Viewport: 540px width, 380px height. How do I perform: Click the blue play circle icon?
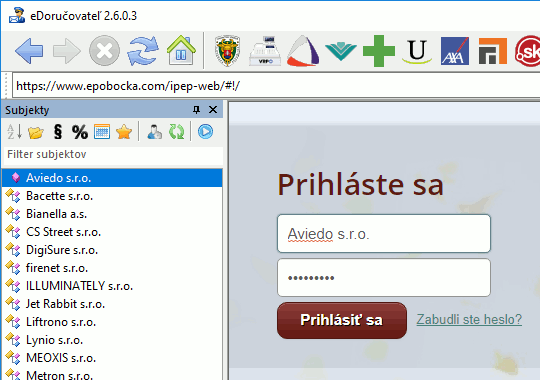[x=206, y=132]
